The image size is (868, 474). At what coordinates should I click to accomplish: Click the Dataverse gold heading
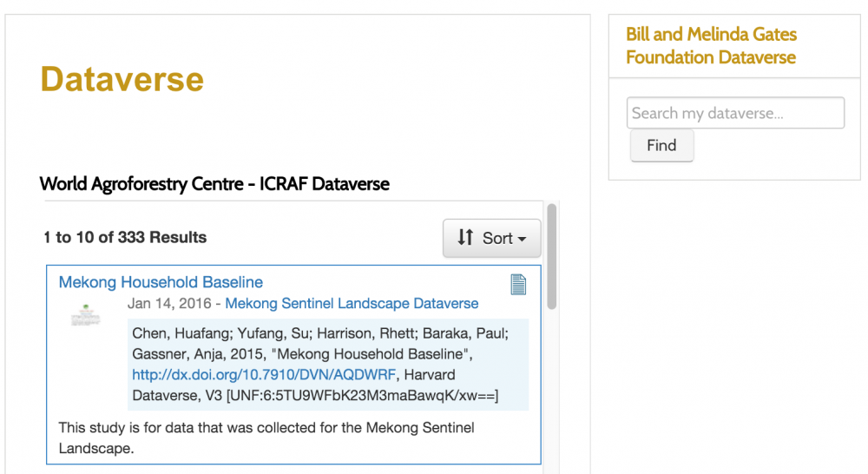[122, 79]
